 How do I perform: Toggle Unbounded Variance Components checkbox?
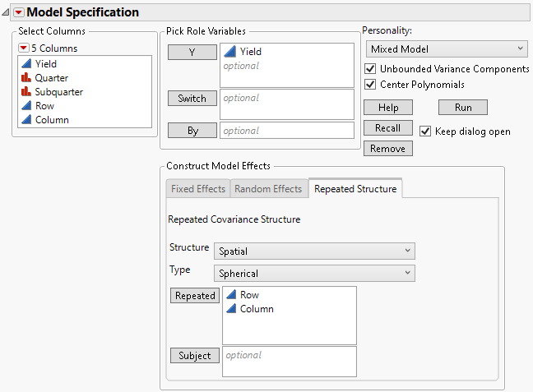pyautogui.click(x=369, y=69)
